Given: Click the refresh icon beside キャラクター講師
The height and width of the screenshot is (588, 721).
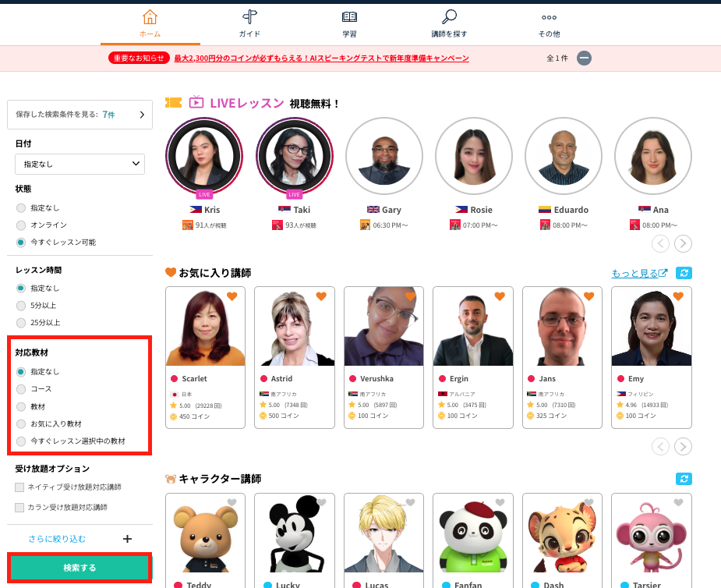Looking at the screenshot, I should pos(684,479).
